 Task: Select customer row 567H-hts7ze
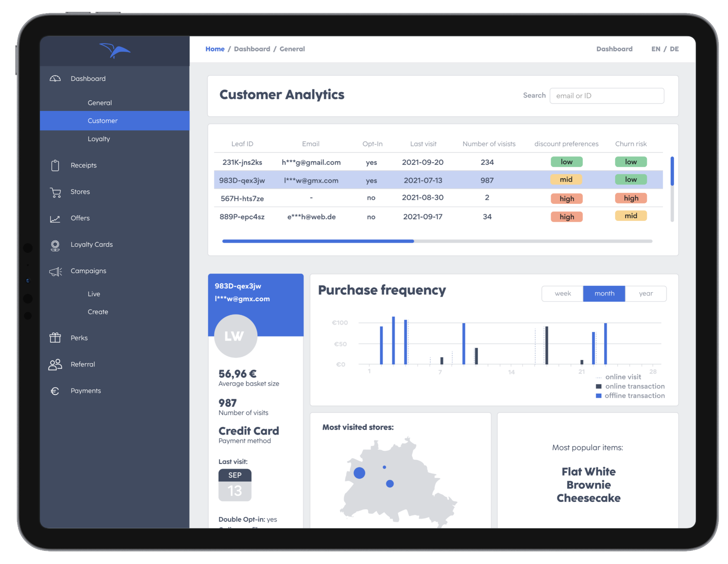point(242,198)
